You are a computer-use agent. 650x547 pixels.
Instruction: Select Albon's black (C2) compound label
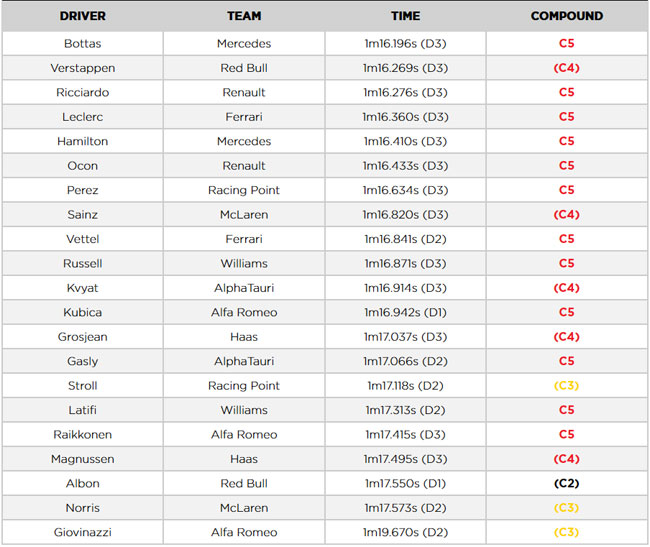567,484
